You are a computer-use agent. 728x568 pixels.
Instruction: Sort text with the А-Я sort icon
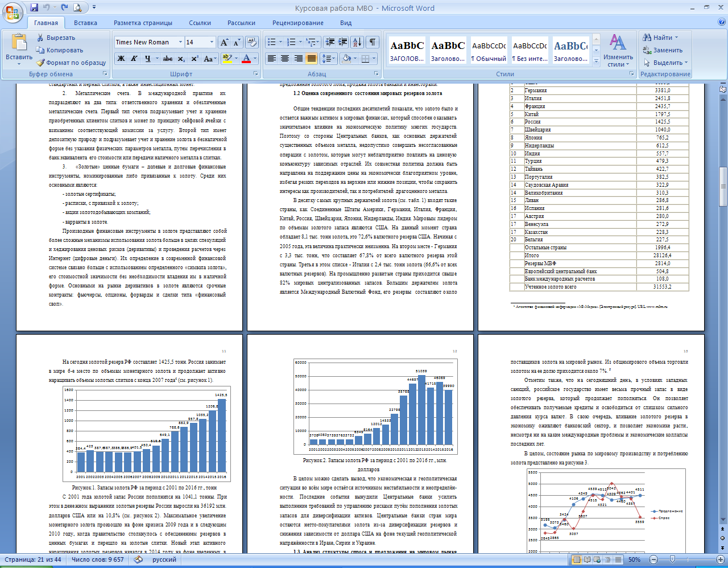(357, 42)
